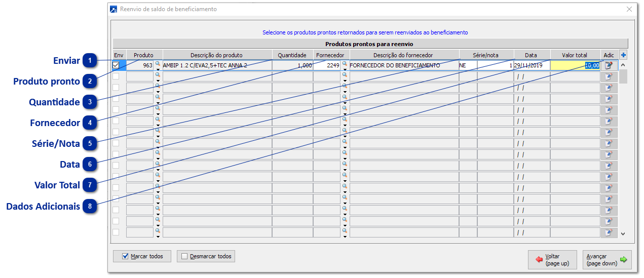Click the grid scrollbar down arrow
Viewport: 644px width, 278px height.
[x=623, y=233]
